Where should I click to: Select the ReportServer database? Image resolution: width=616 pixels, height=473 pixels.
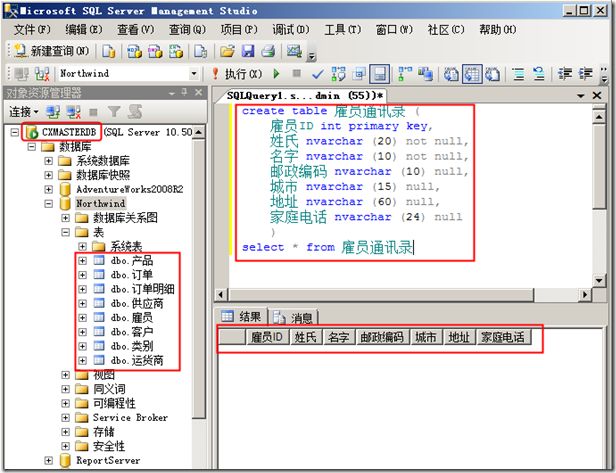108,460
